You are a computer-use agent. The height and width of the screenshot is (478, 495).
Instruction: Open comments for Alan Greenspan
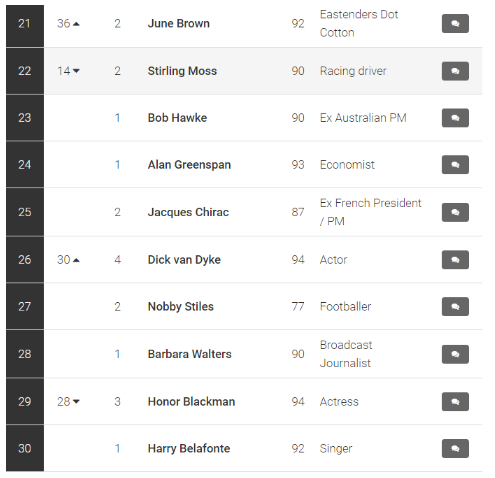pos(455,165)
